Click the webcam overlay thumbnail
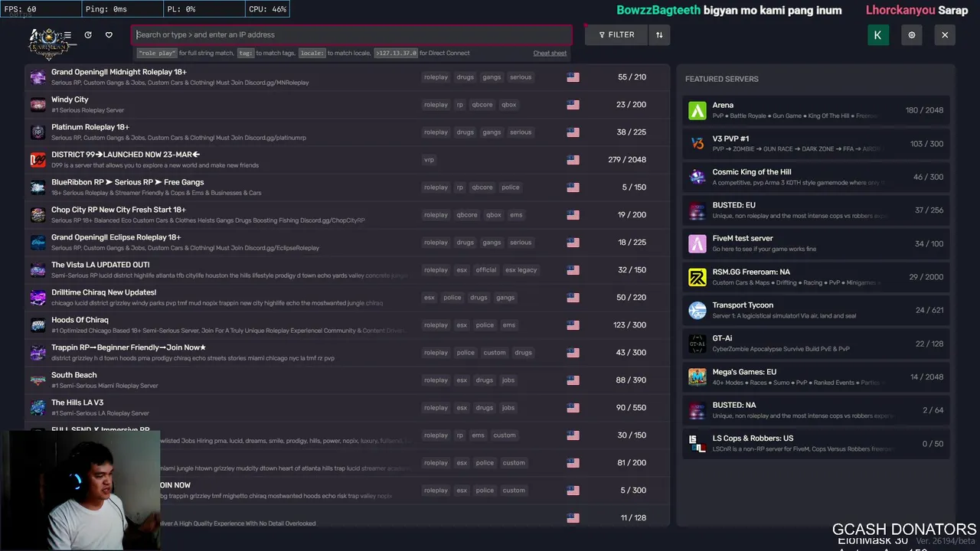 point(80,490)
